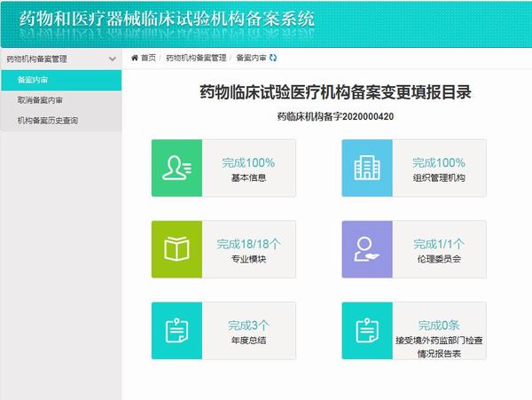The image size is (532, 400).
Task: Click the blue building icon for 组织管理机构
Action: [367, 169]
